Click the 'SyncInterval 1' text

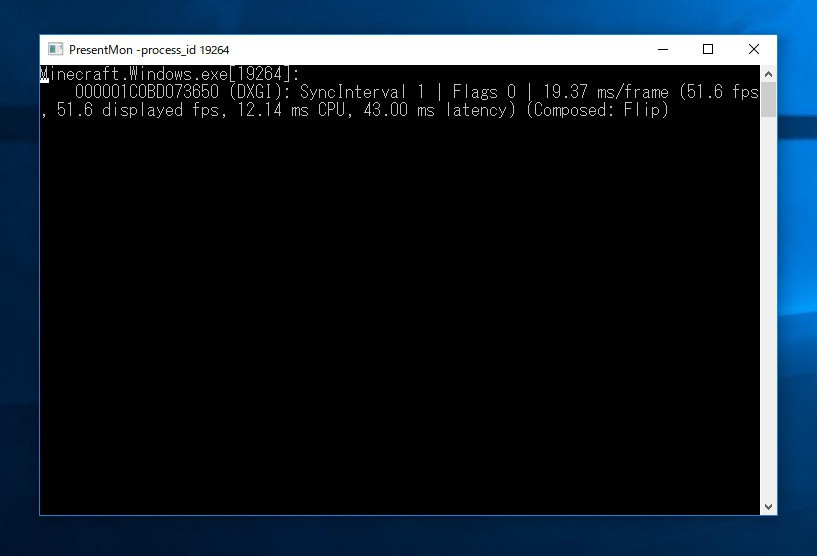[x=362, y=92]
